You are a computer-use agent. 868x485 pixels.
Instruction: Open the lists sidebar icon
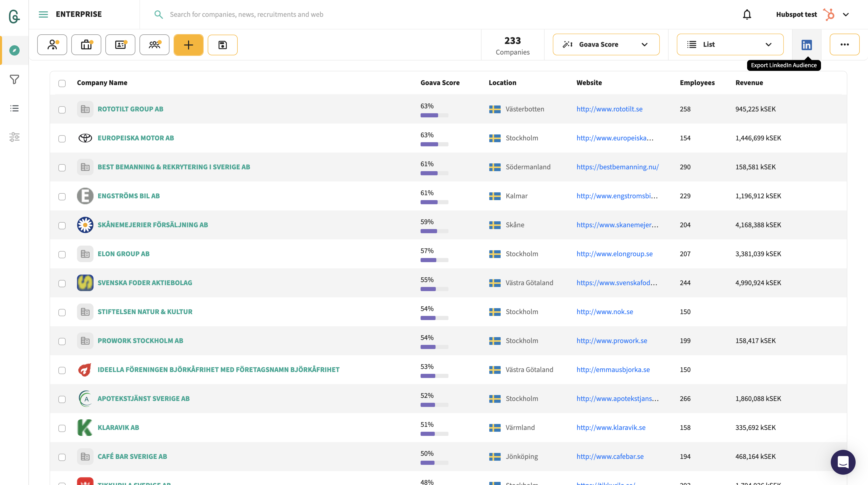coord(14,108)
